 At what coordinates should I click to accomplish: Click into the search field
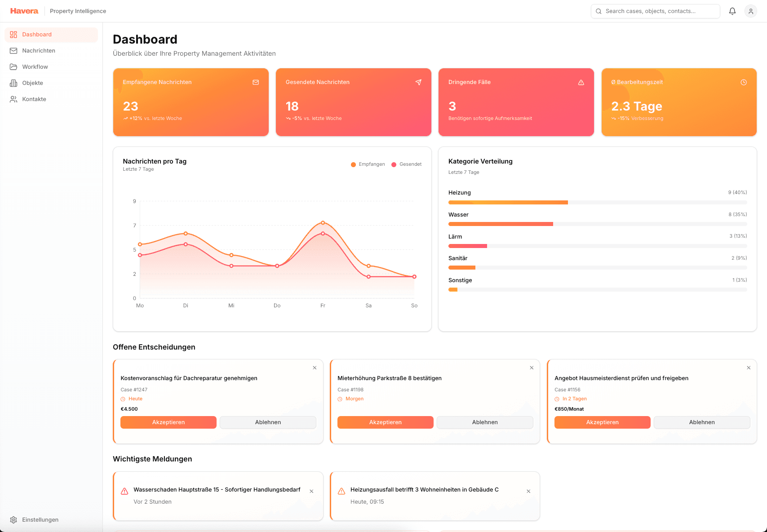point(655,11)
